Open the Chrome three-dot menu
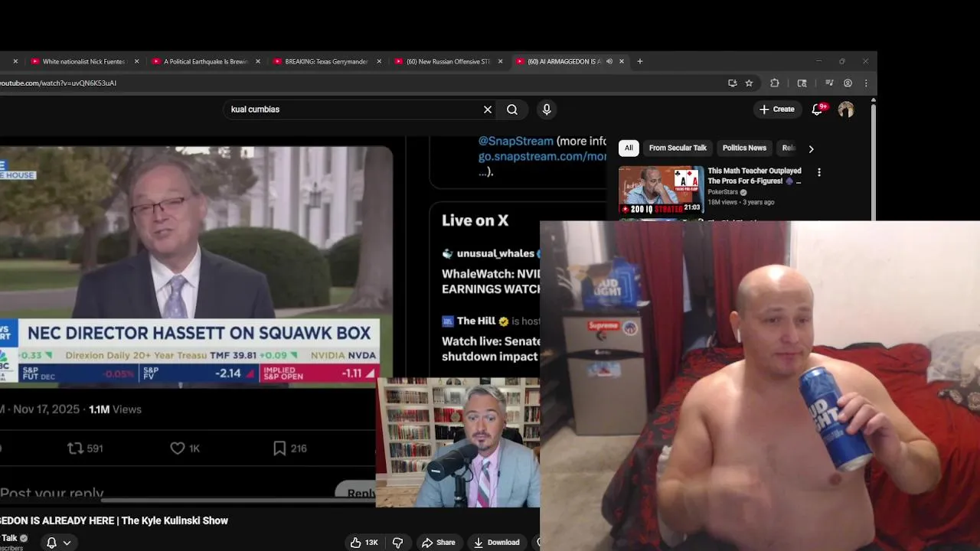 (866, 83)
